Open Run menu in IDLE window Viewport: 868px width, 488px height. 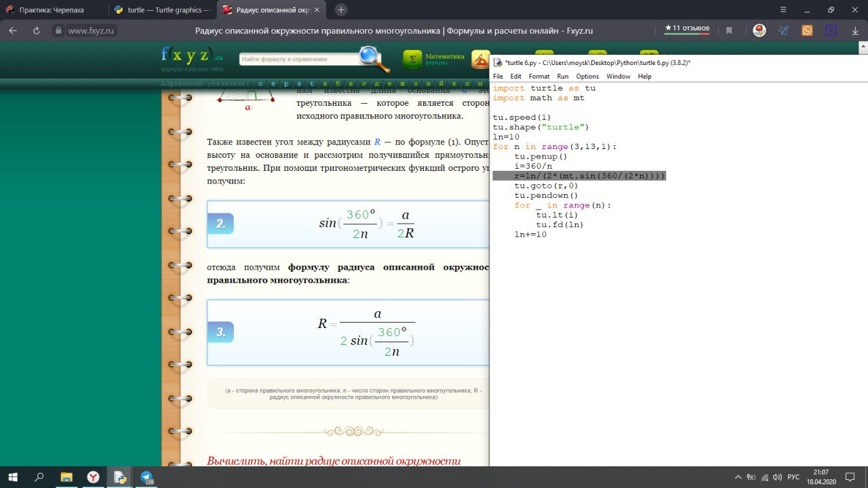click(x=563, y=77)
